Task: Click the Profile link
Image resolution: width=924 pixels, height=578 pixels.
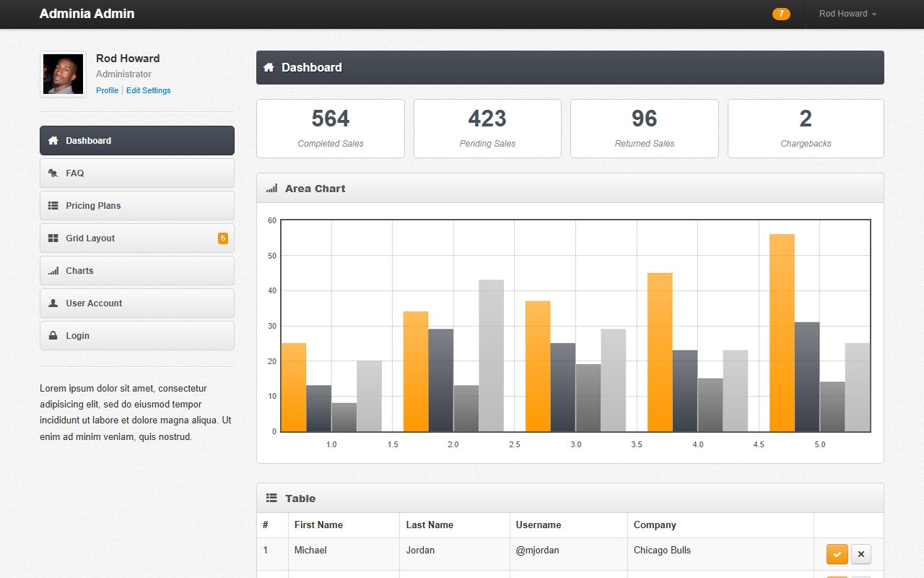Action: click(x=107, y=90)
